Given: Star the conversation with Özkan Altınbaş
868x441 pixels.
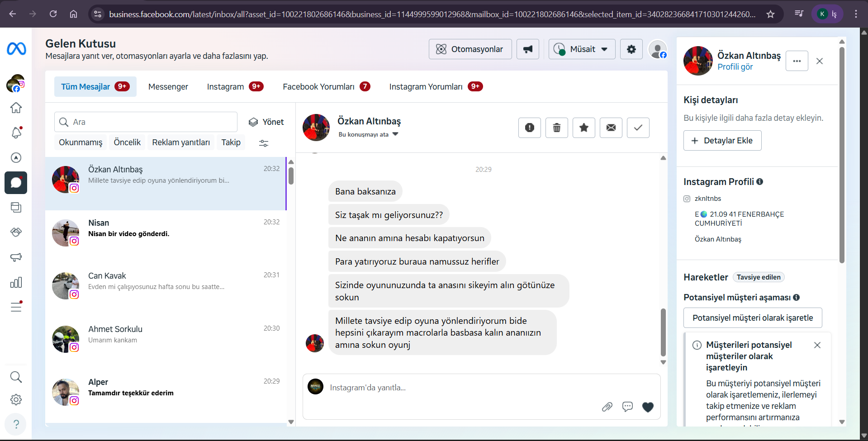Looking at the screenshot, I should pyautogui.click(x=584, y=128).
